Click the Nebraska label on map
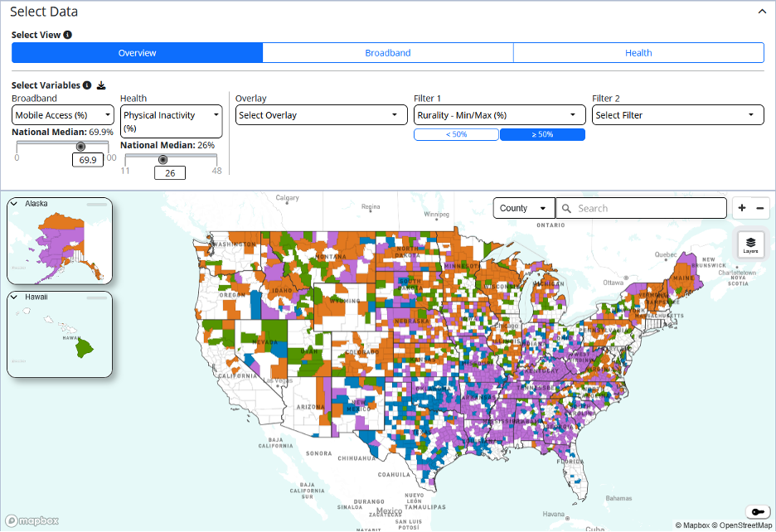Screen dimensions: 776x532 tap(411, 322)
